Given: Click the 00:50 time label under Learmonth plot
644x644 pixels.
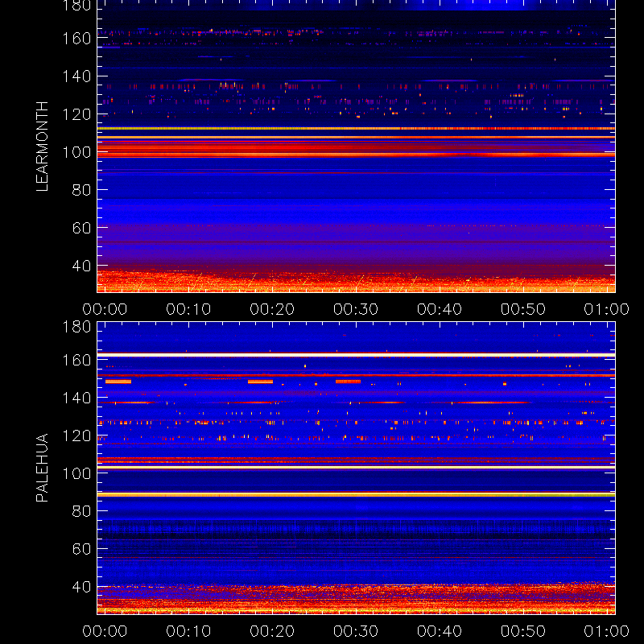Looking at the screenshot, I should (x=522, y=309).
